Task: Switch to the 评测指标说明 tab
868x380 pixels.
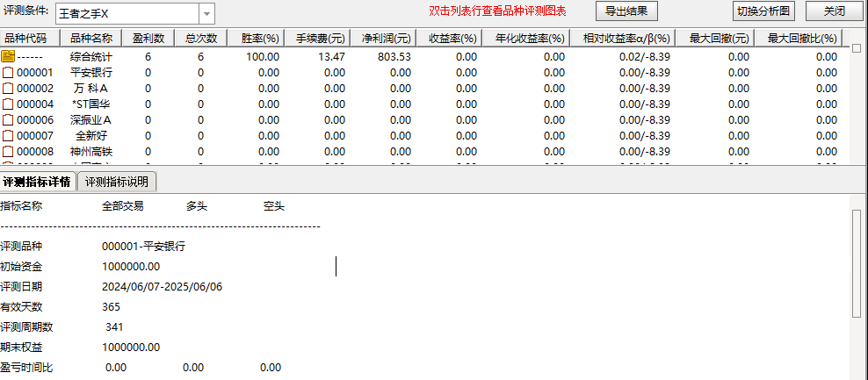Action: [x=118, y=182]
